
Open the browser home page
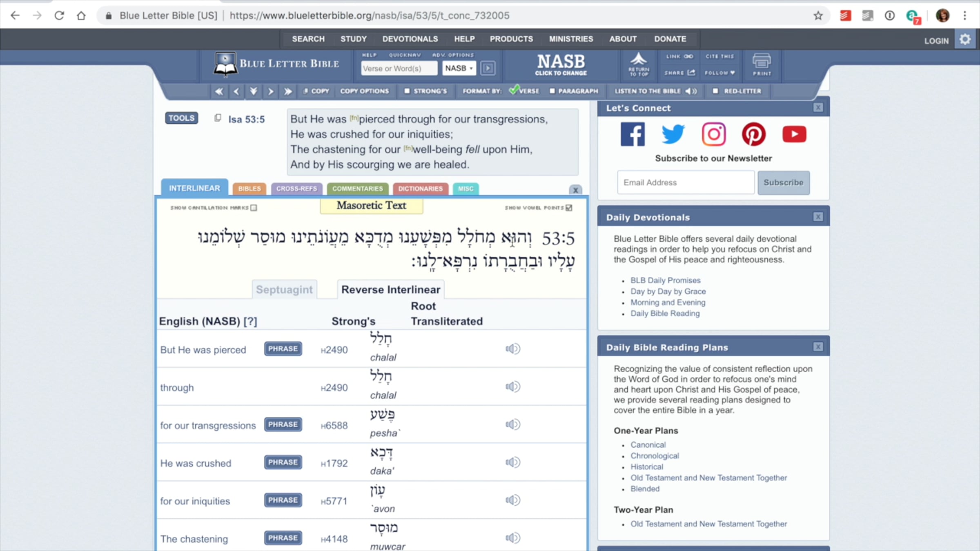click(x=81, y=16)
